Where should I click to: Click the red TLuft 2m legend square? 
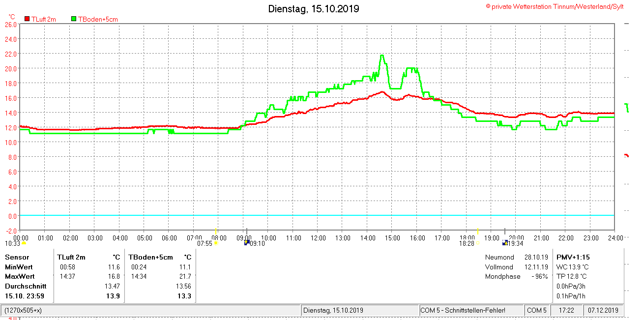coord(28,19)
